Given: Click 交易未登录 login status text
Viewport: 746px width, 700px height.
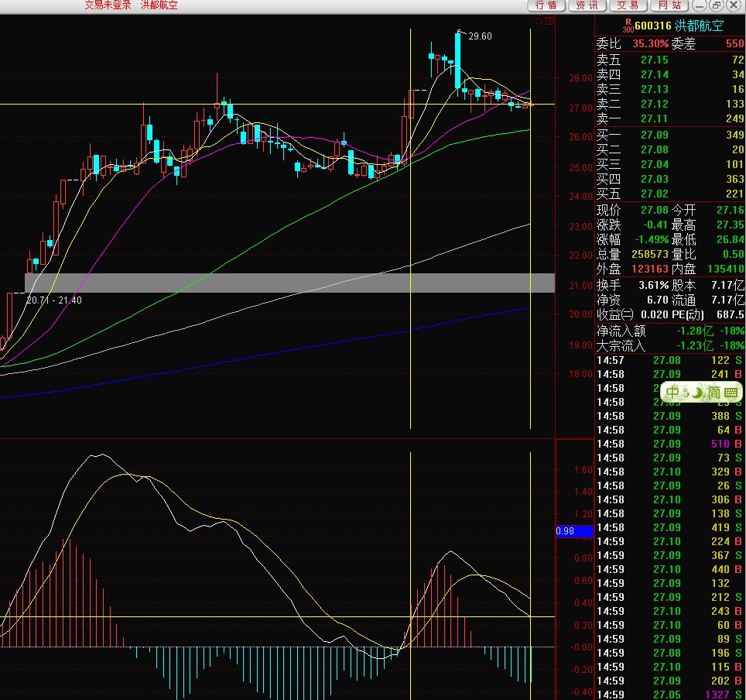Looking at the screenshot, I should (x=108, y=5).
